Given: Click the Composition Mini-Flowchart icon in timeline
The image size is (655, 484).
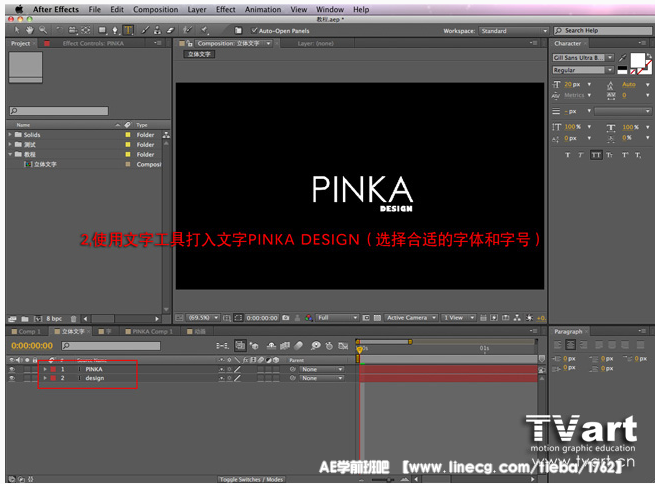Looking at the screenshot, I should [222, 346].
